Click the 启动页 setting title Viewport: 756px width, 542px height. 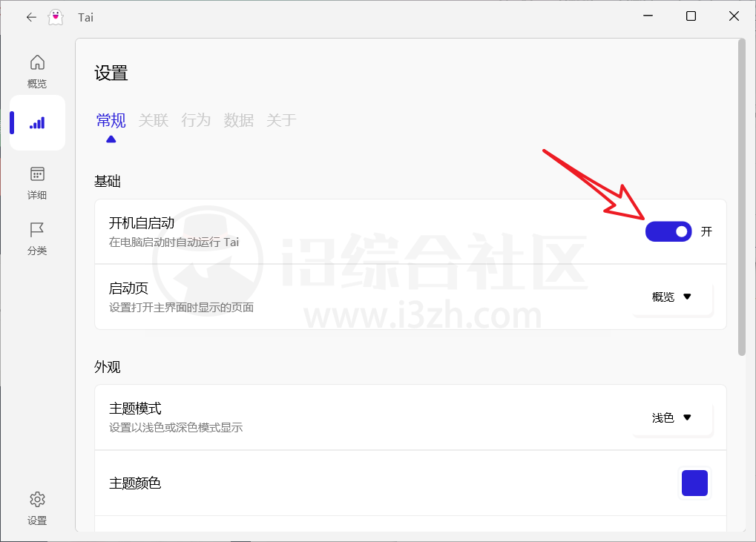[128, 288]
